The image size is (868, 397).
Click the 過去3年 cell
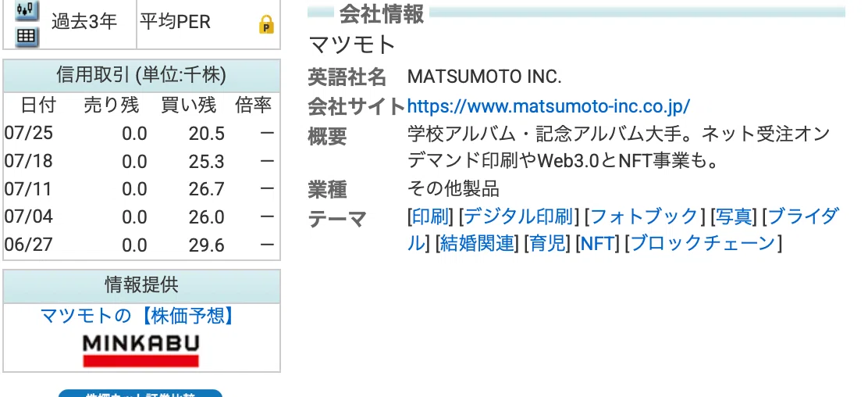(x=84, y=22)
